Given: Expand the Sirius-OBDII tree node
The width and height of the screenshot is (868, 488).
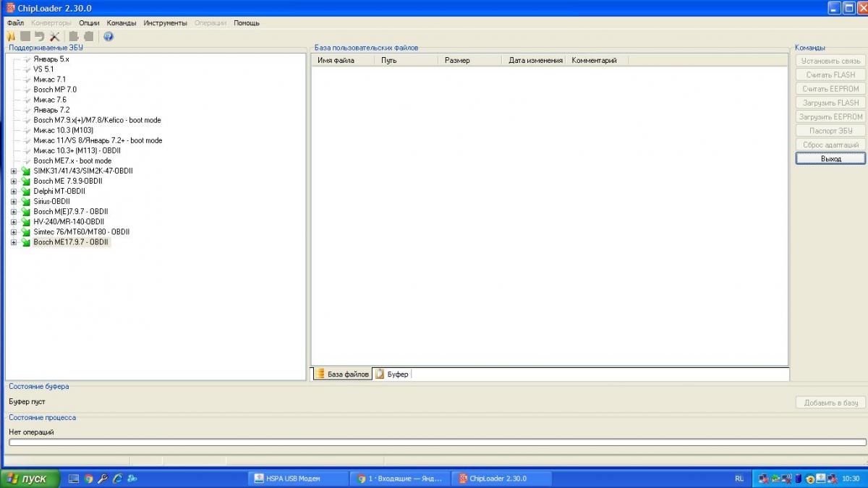Looking at the screenshot, I should (14, 202).
